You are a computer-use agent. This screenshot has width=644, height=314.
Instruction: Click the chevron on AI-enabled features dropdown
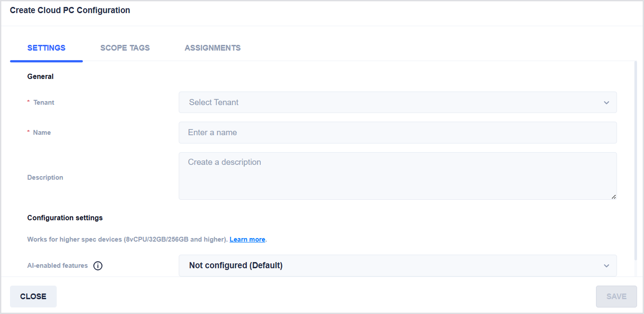pyautogui.click(x=606, y=266)
